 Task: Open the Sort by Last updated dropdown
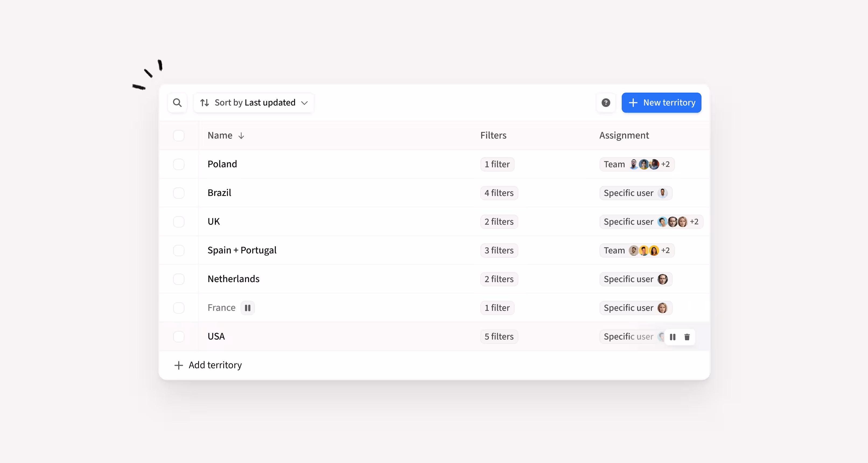[x=254, y=103]
